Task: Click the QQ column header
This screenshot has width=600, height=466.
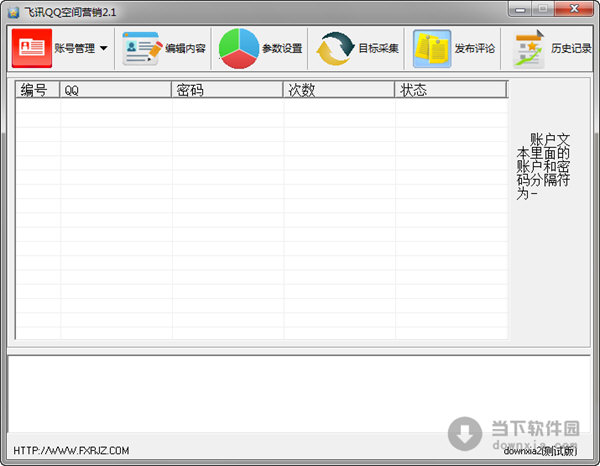Action: (x=115, y=90)
